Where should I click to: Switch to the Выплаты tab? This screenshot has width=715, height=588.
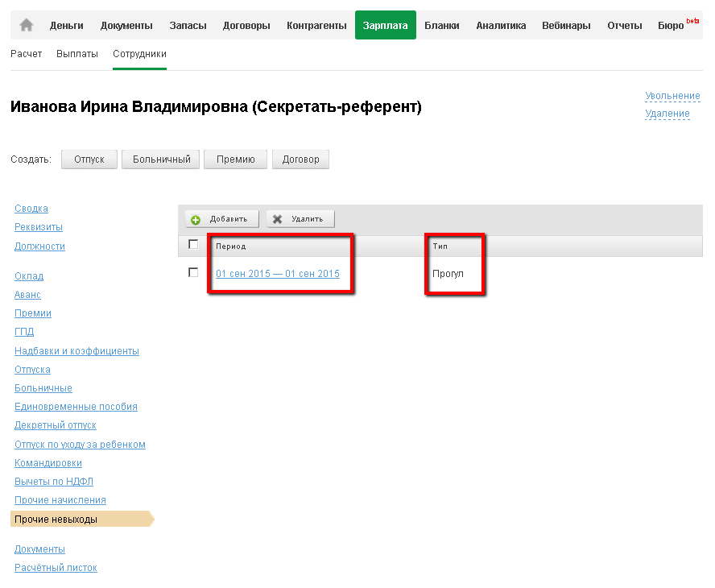pyautogui.click(x=77, y=54)
